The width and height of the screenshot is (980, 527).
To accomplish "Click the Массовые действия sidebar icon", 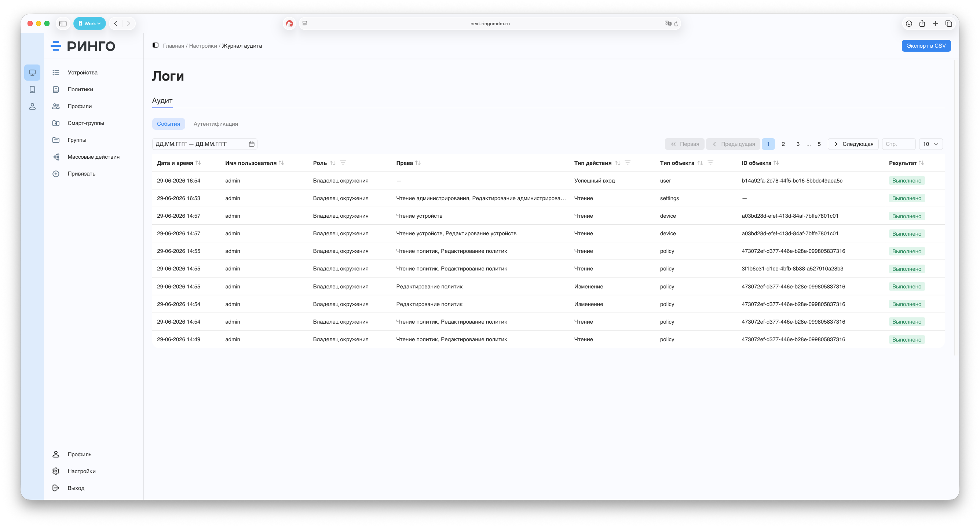I will 56,157.
